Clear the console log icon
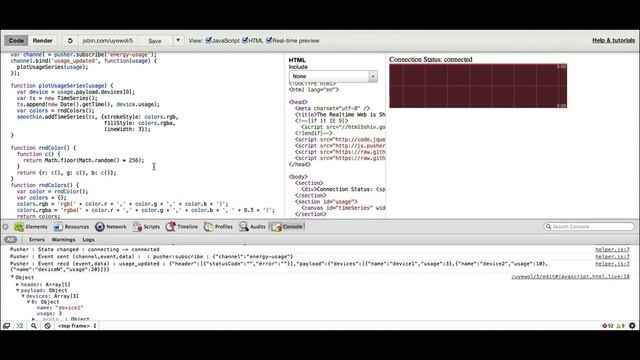This screenshot has height=360, width=640. [x=47, y=326]
